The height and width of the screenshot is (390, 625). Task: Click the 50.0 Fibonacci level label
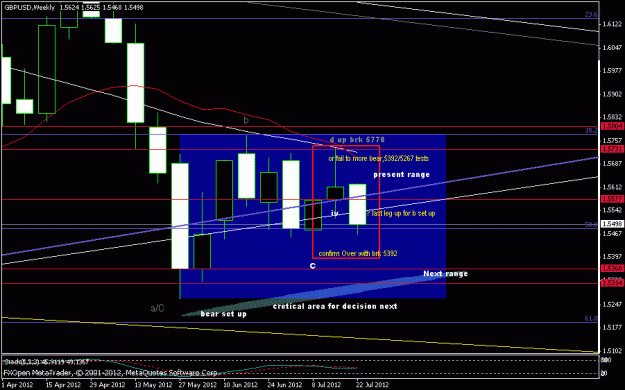[591, 225]
